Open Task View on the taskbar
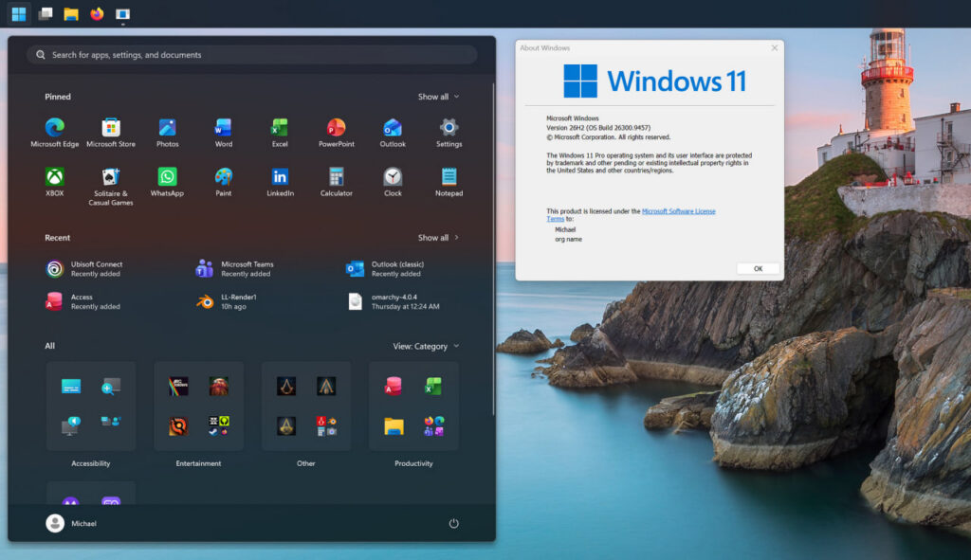Viewport: 971px width, 560px height. click(x=46, y=13)
